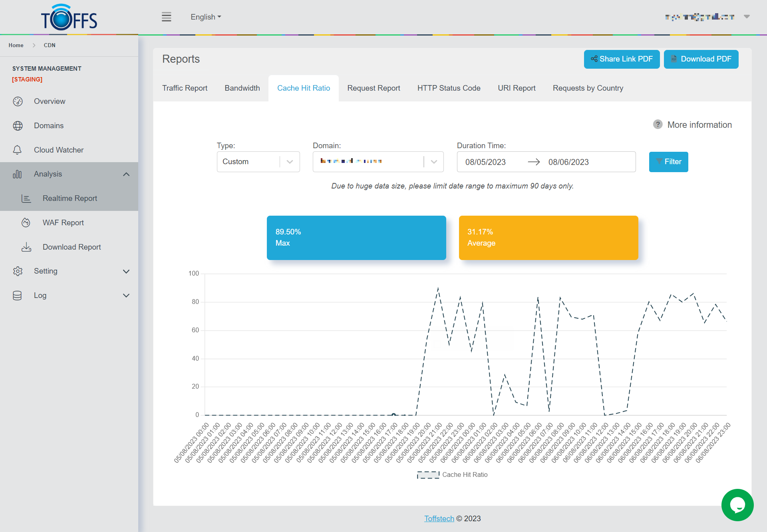767x532 pixels.
Task: Click the hamburger menu icon
Action: (166, 17)
